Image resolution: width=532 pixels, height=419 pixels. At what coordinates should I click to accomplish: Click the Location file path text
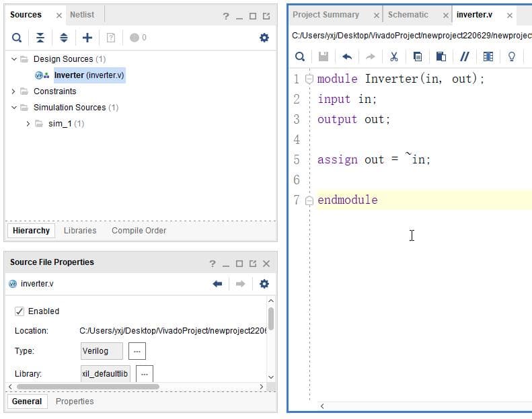173,331
